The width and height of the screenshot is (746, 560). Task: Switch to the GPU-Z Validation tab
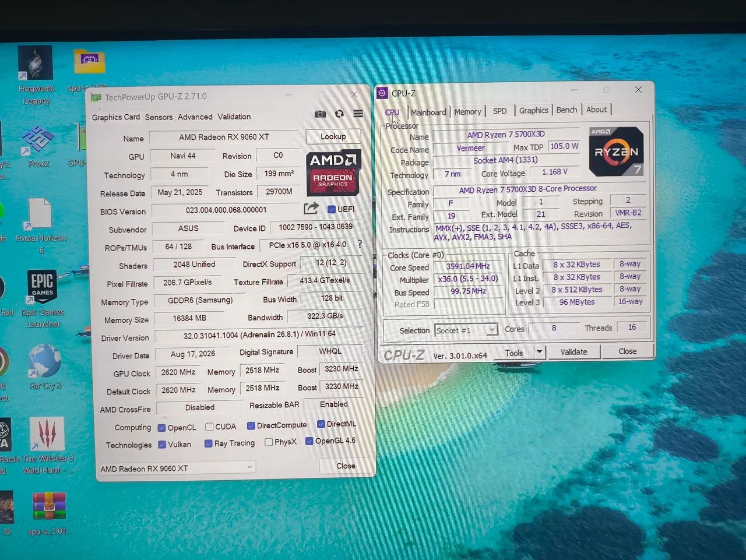pyautogui.click(x=234, y=117)
